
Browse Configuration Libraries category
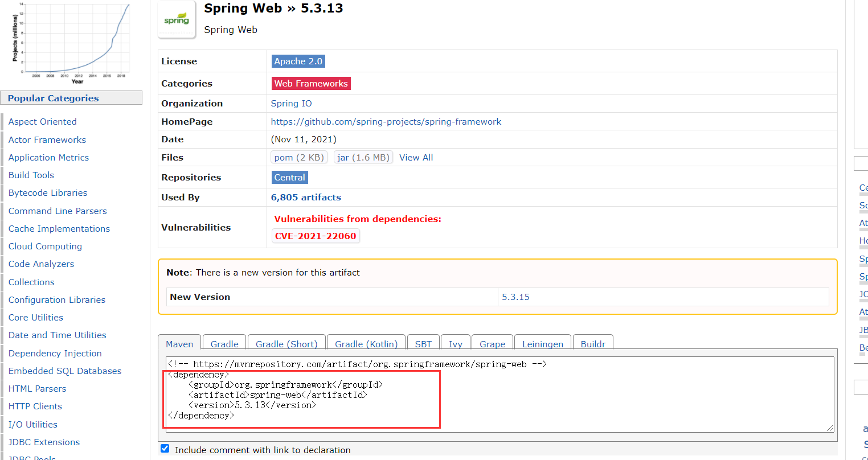(57, 300)
